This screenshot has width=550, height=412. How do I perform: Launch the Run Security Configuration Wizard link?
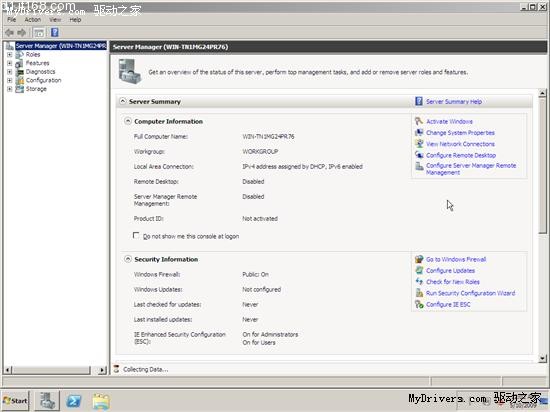471,293
